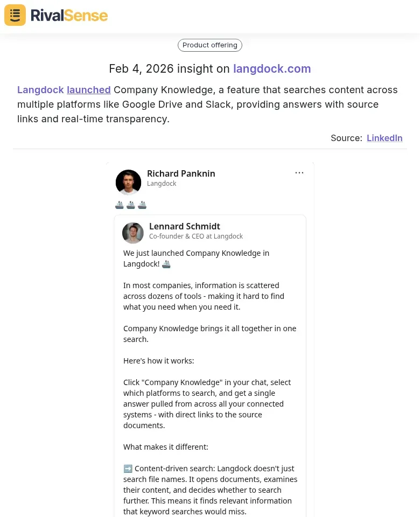420x517 pixels.
Task: Follow the LinkedIn source link
Action: click(384, 138)
